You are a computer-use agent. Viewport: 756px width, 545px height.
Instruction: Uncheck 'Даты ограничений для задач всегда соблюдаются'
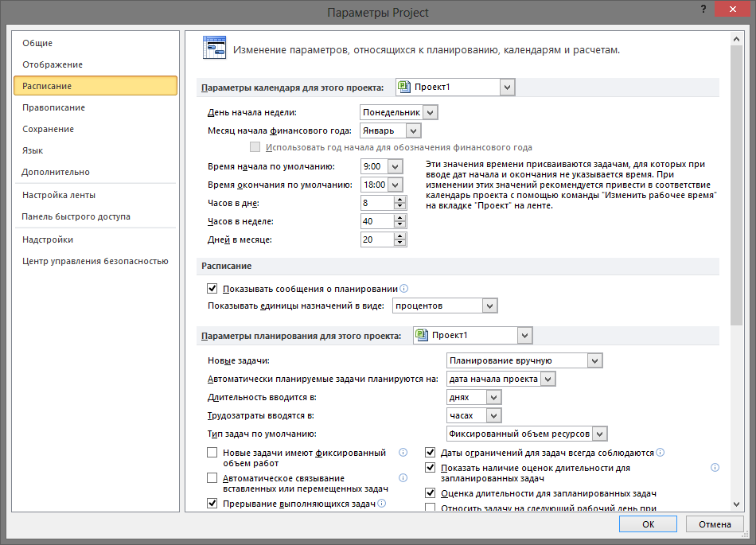[430, 453]
